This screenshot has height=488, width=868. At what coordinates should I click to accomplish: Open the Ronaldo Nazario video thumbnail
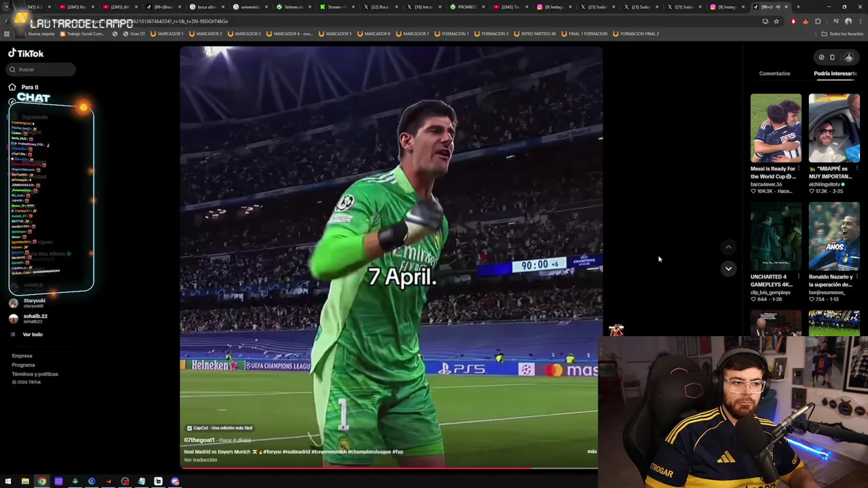(834, 237)
